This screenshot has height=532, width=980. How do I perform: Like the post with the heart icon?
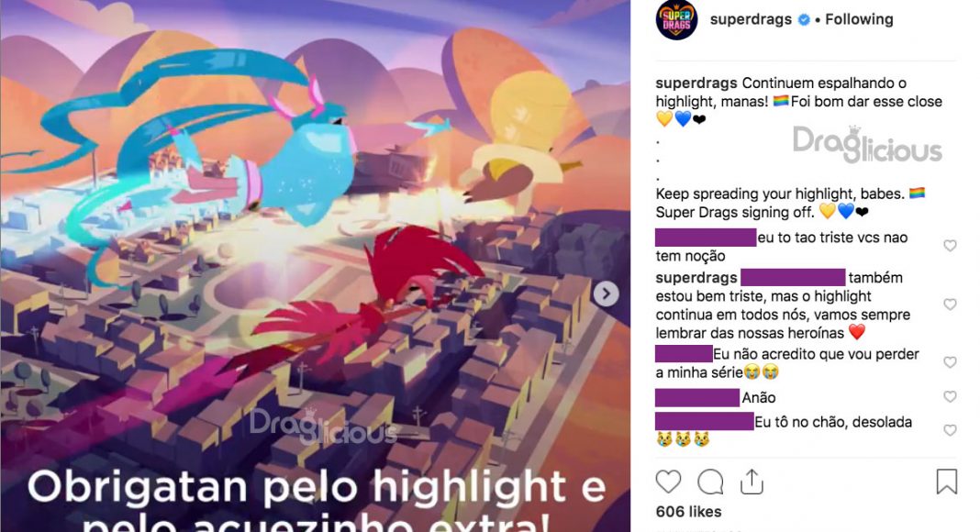[x=667, y=482]
